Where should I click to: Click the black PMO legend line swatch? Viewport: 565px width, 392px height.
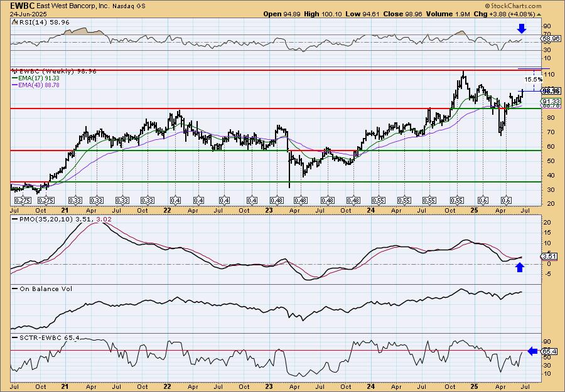tap(14, 219)
